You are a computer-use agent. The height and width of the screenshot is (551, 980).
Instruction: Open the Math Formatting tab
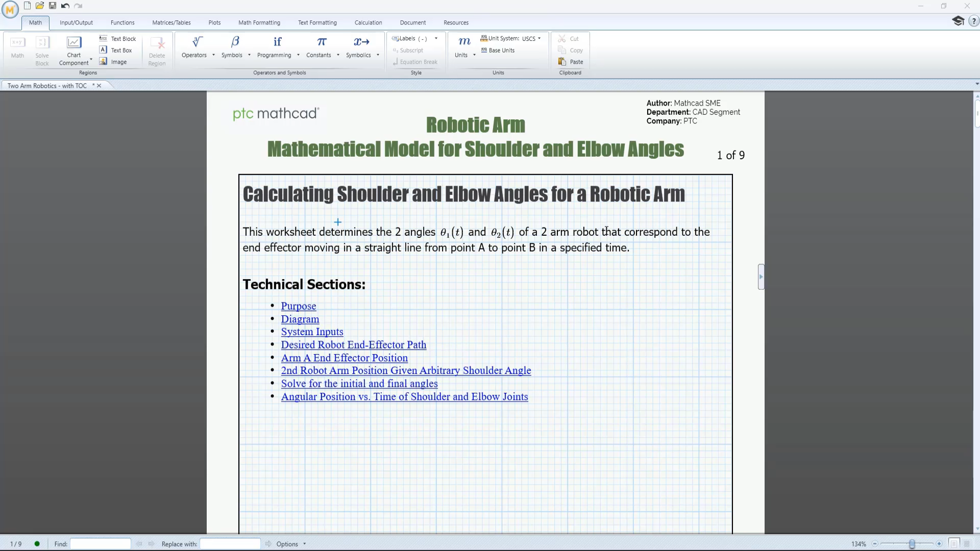[259, 22]
